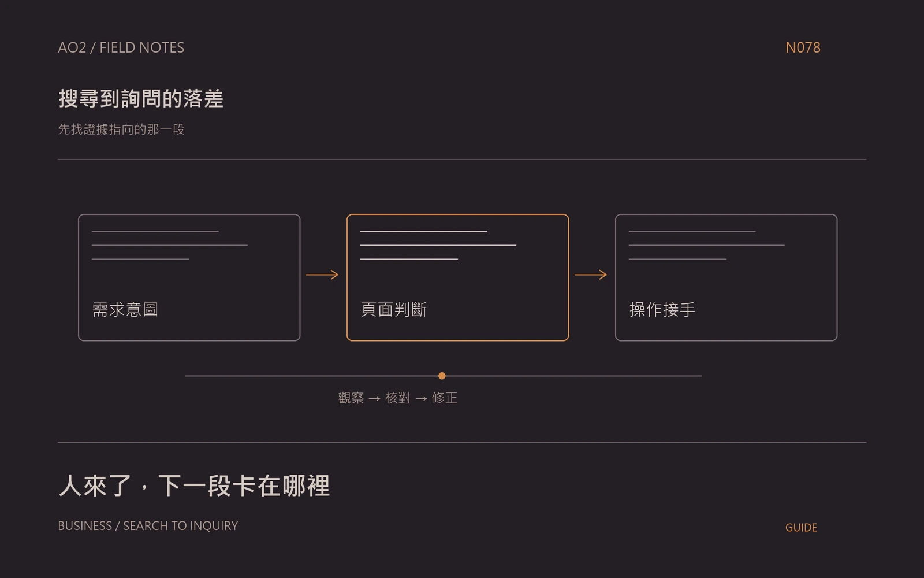Open the 操作接手 card
Screen dimensions: 924x578
(726, 277)
